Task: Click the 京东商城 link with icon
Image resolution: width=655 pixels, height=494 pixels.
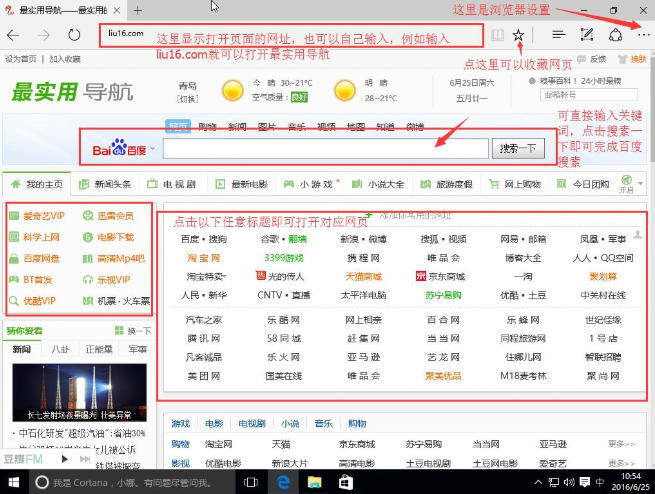Action: (x=440, y=276)
